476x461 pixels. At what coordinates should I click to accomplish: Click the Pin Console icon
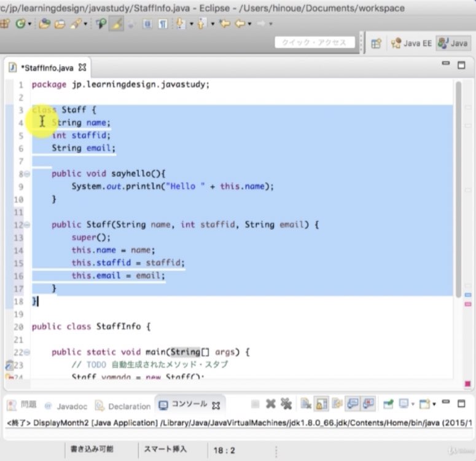coord(388,404)
